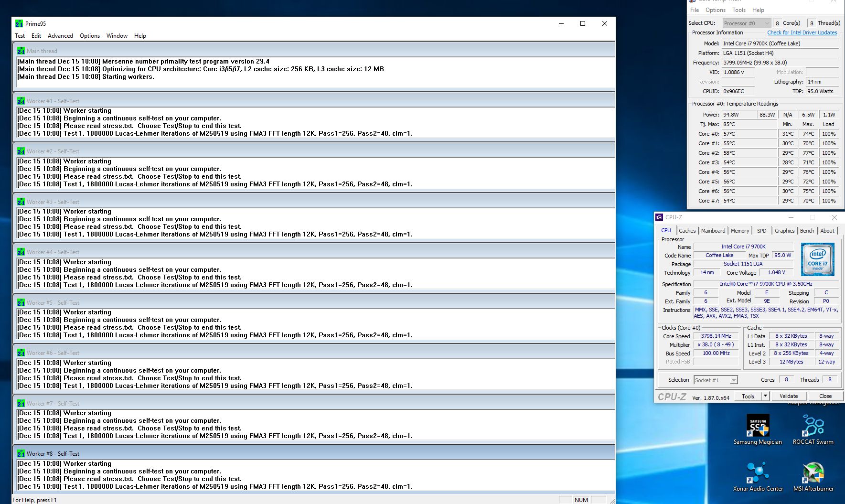Click the Worker #3 sub-window icon
Viewport: 845px width, 504px height.
[21, 202]
